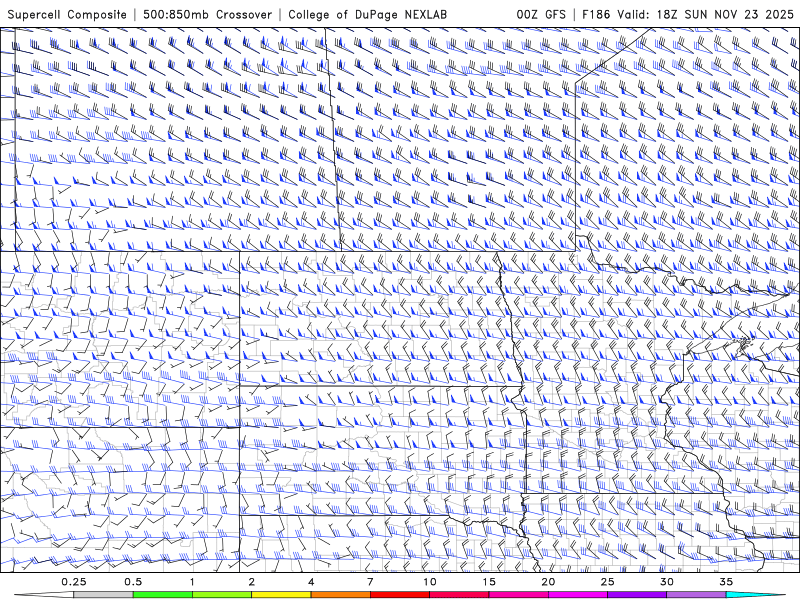Click the bright green 0.5–1 legend segment
The height and width of the screenshot is (600, 800).
click(163, 595)
